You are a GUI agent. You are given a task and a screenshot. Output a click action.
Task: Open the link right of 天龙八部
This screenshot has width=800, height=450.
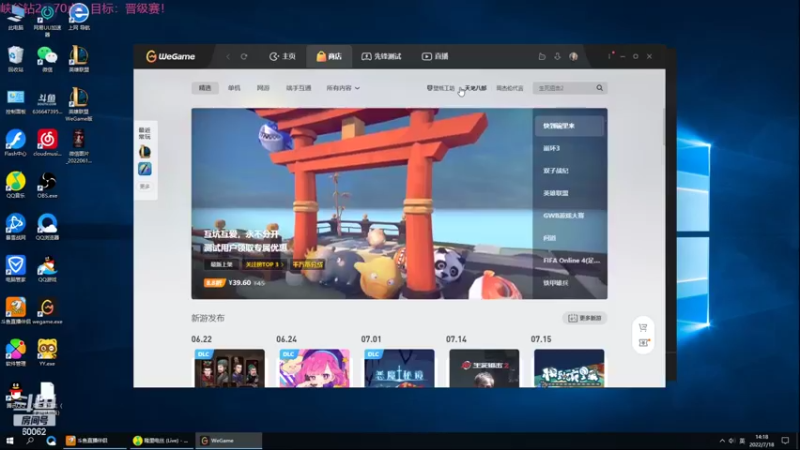(510, 88)
